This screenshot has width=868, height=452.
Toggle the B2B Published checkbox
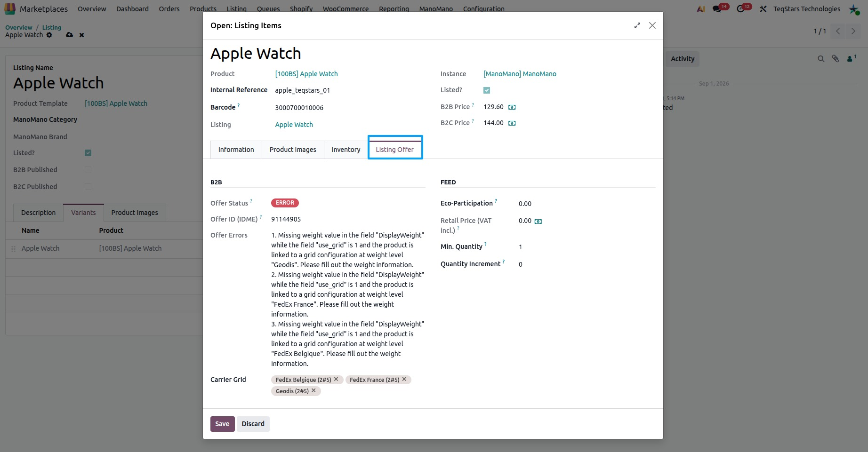(88, 170)
